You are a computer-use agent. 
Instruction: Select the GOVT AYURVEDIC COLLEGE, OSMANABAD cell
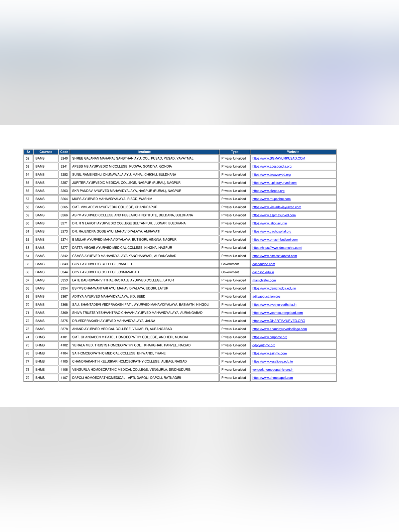pyautogui.click(x=145, y=272)
